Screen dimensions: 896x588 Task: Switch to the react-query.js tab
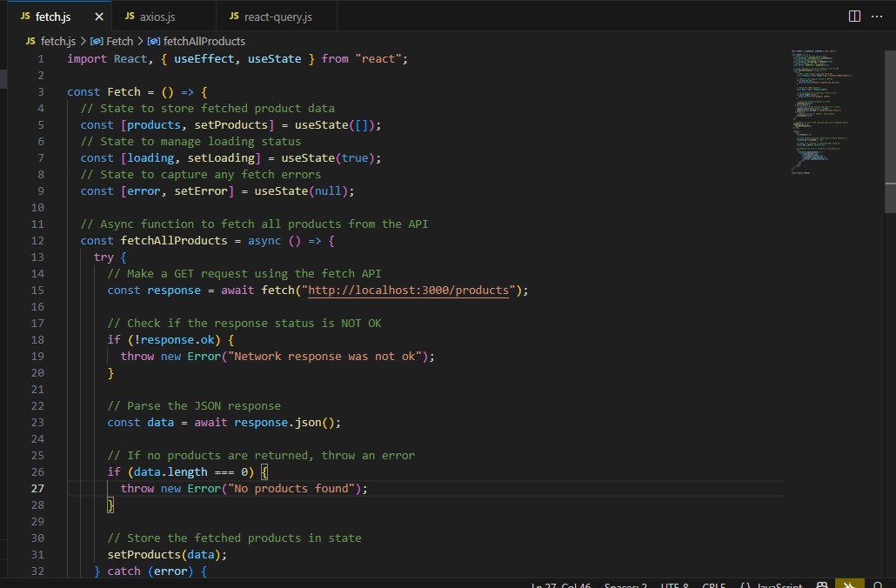pos(277,17)
